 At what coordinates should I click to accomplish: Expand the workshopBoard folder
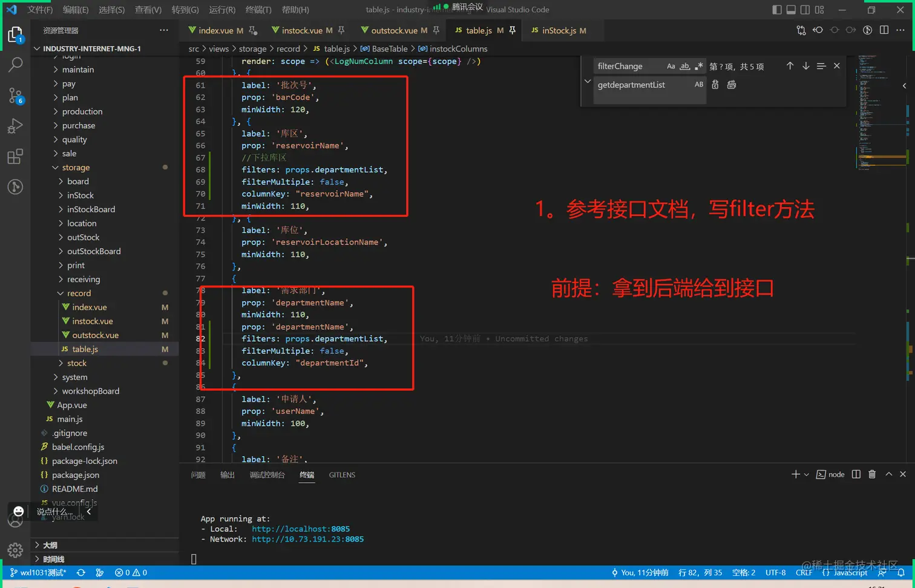pos(105,391)
